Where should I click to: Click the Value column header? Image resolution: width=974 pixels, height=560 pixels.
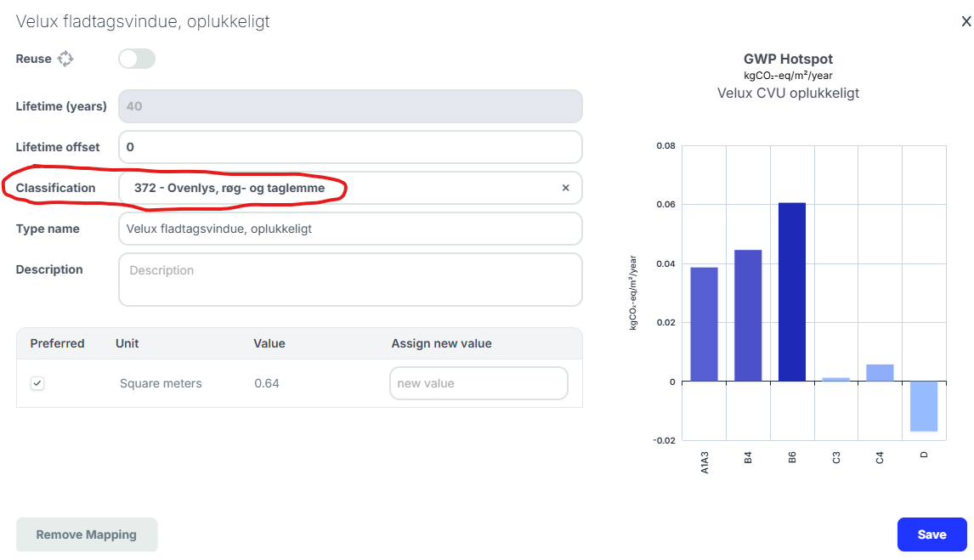coord(269,343)
